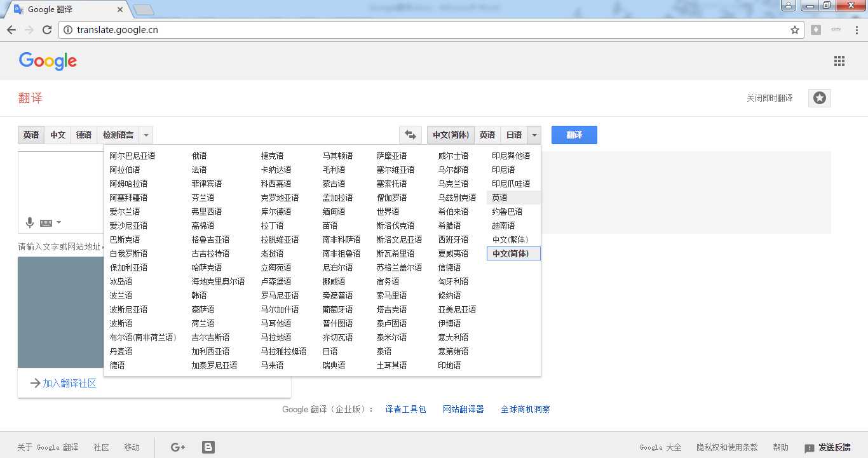The width and height of the screenshot is (868, 458).
Task: Click the arrow icon beside join translation community
Action: [35, 383]
